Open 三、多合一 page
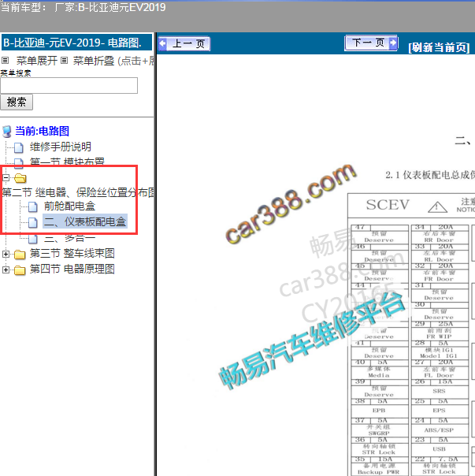Screen dimensions: 475x476 tap(69, 238)
